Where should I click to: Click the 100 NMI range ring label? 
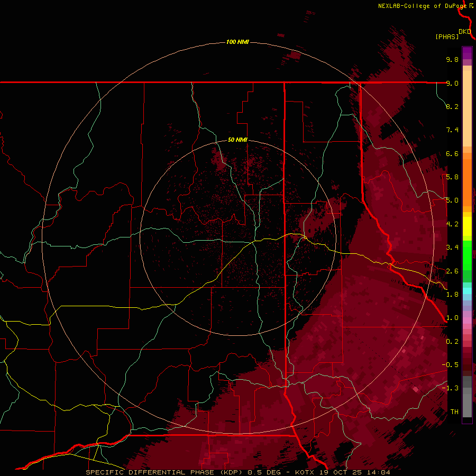tap(237, 42)
